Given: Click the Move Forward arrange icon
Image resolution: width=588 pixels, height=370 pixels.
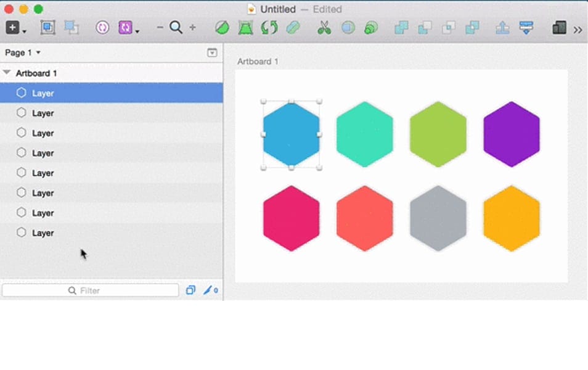Looking at the screenshot, I should (502, 28).
